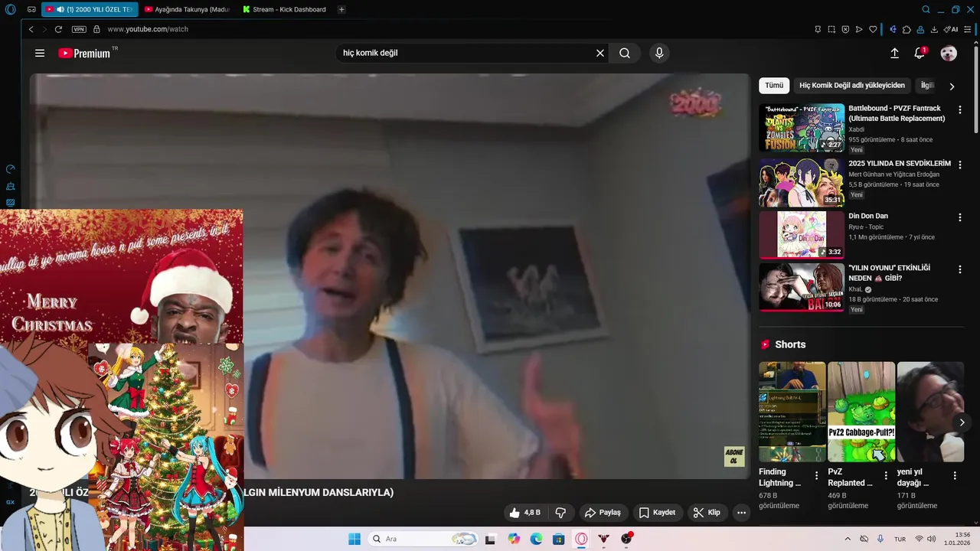Open the Din Don Dan video thumbnail
980x551 pixels.
pyautogui.click(x=802, y=235)
